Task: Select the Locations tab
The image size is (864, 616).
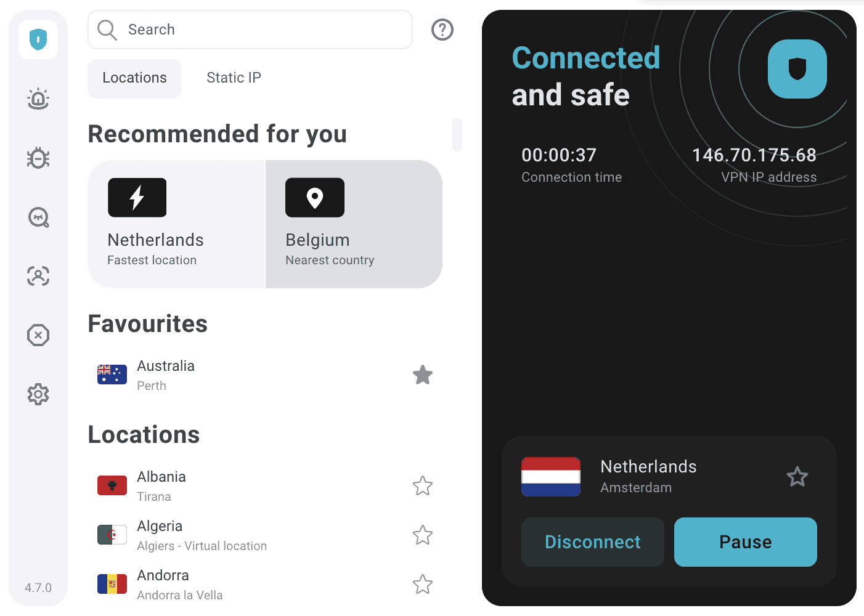Action: [x=134, y=78]
